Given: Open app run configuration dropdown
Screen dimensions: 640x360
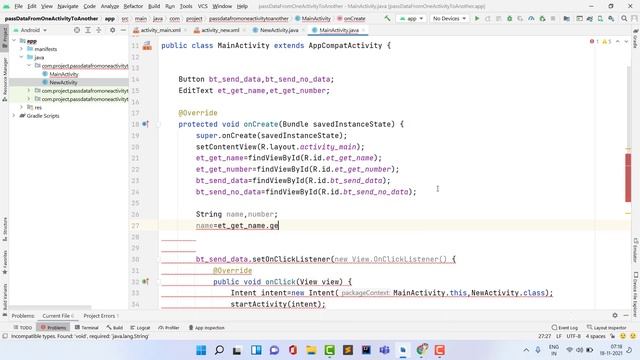Looking at the screenshot, I should pyautogui.click(x=411, y=18).
